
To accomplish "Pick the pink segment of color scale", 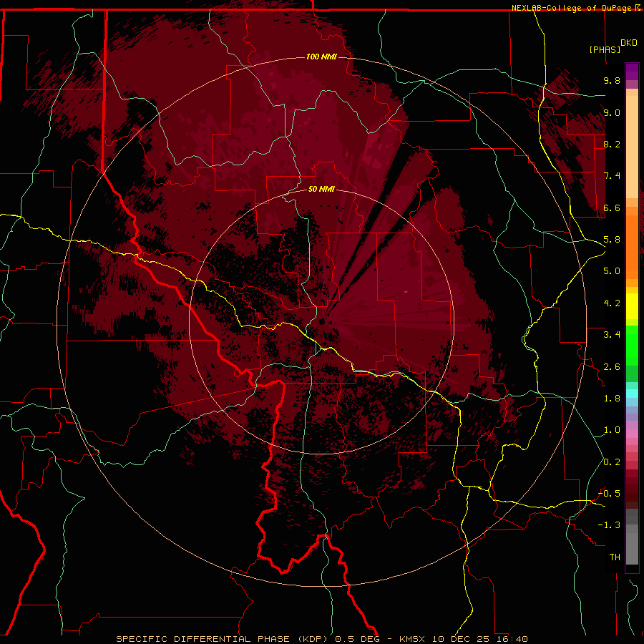I will tap(632, 434).
